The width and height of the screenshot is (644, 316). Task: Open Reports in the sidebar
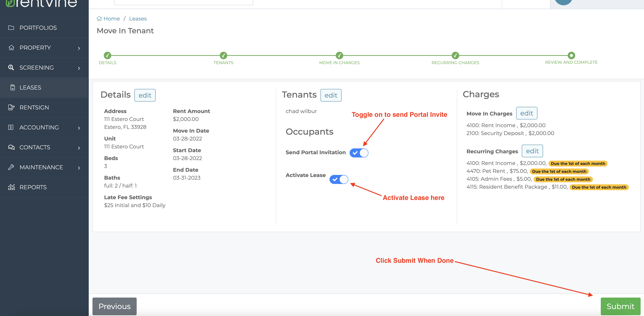44,187
